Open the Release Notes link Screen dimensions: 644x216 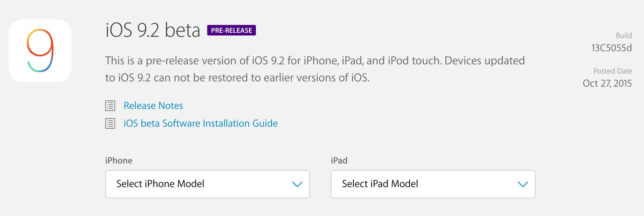tap(153, 106)
